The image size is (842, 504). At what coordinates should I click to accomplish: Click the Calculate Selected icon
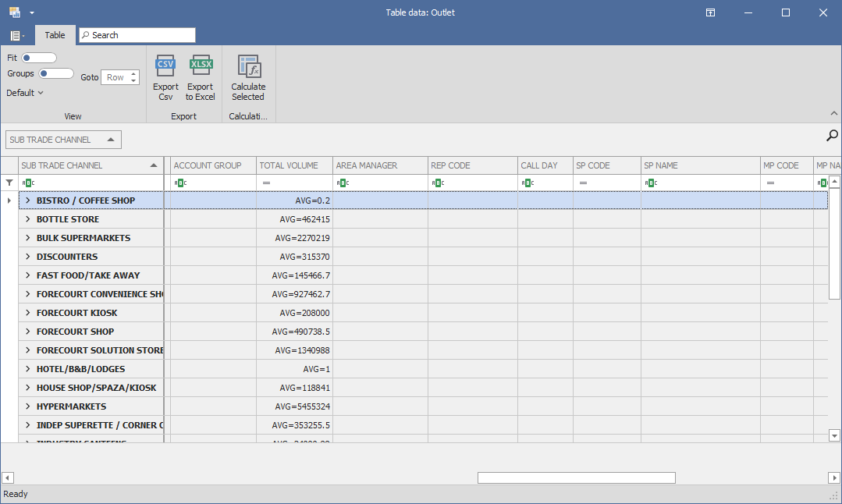[x=248, y=66]
